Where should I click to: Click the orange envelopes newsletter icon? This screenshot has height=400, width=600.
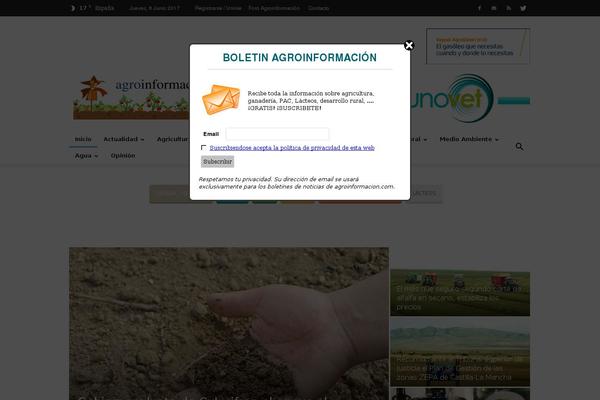tap(221, 100)
